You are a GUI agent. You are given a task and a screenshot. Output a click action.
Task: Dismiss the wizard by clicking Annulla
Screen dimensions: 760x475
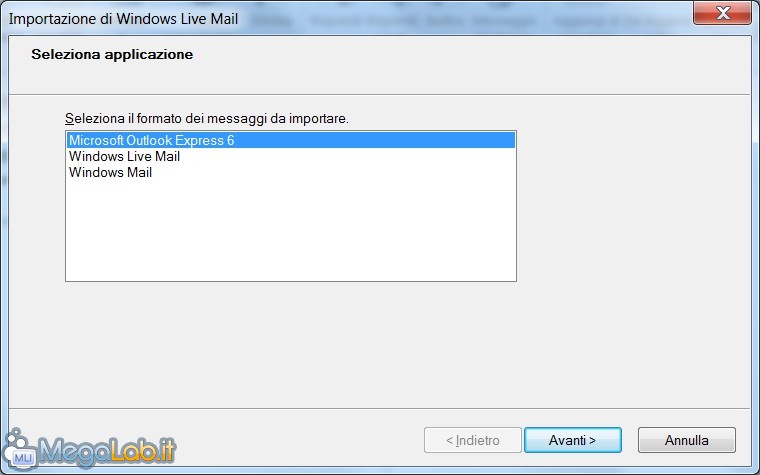(686, 440)
